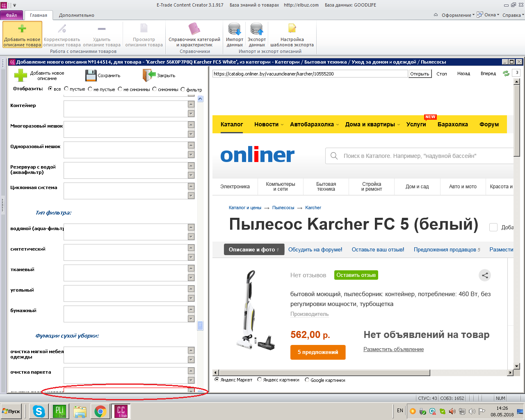Open the green PLI E-Trade taskbar app
Image resolution: width=525 pixels, height=420 pixels.
(59, 411)
